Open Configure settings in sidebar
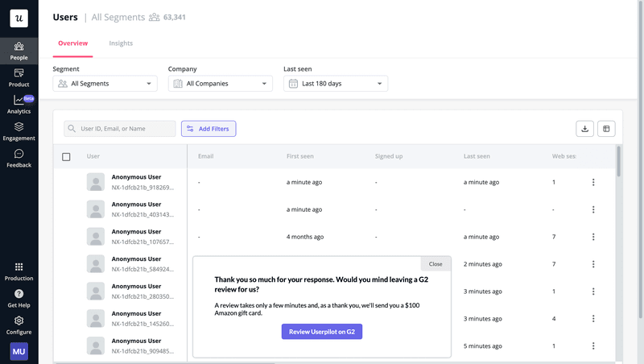 pos(19,325)
